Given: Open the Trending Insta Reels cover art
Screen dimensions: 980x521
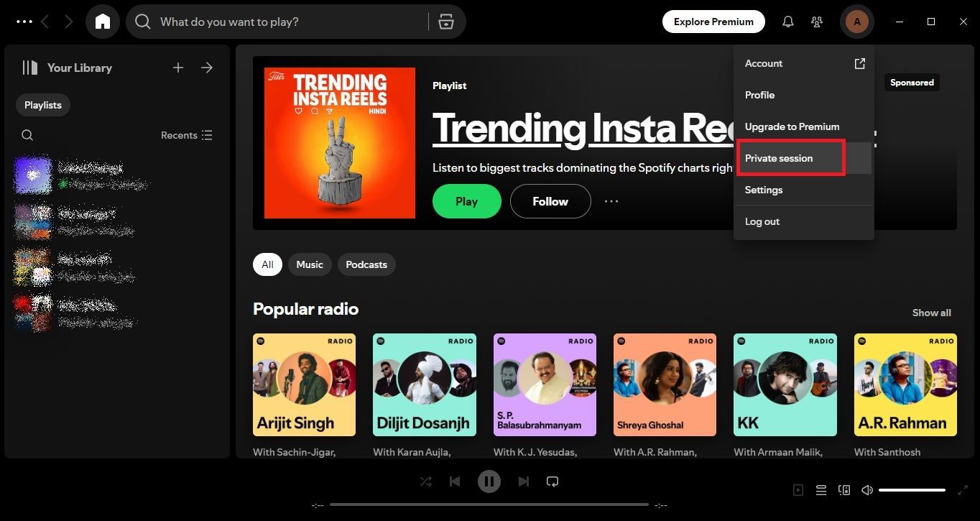Looking at the screenshot, I should [x=340, y=143].
